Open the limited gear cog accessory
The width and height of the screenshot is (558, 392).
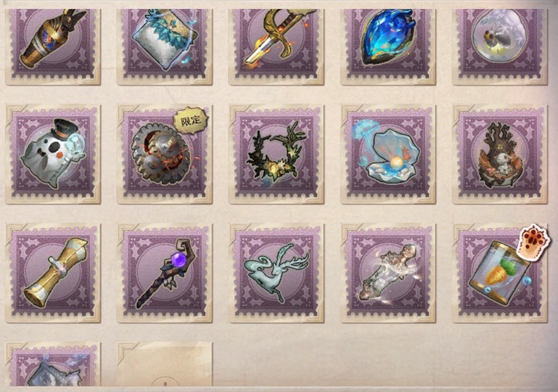tap(165, 154)
